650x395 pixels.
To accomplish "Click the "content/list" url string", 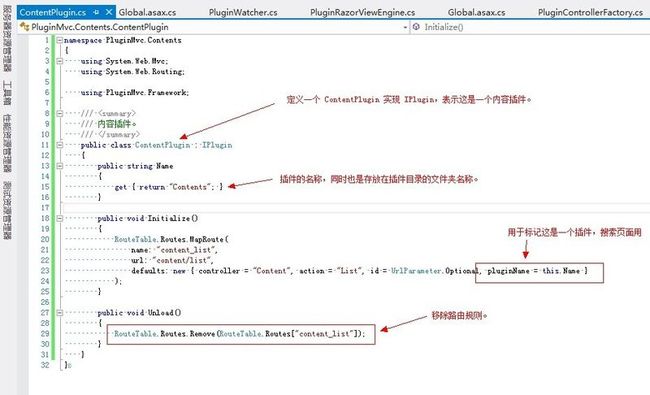I will click(x=182, y=260).
